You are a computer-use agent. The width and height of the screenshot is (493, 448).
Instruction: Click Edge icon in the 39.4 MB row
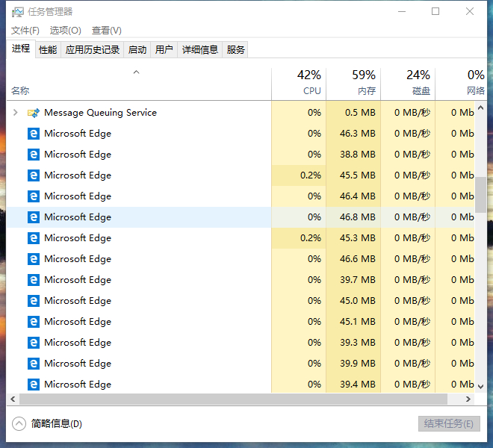tap(34, 385)
